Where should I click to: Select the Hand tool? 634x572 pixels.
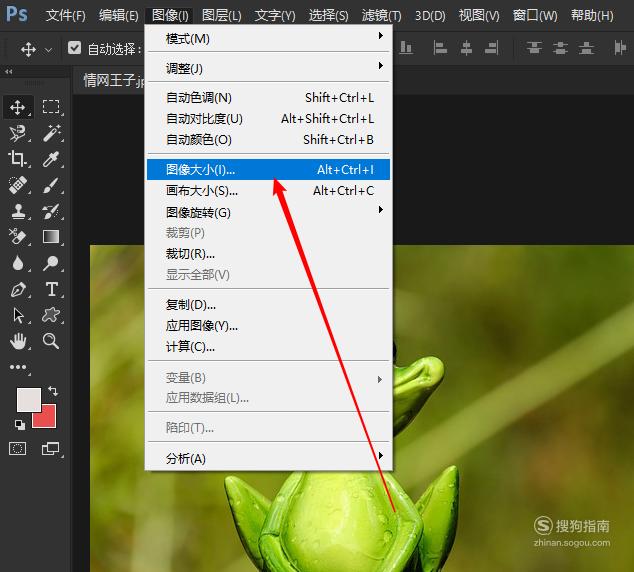tap(18, 341)
